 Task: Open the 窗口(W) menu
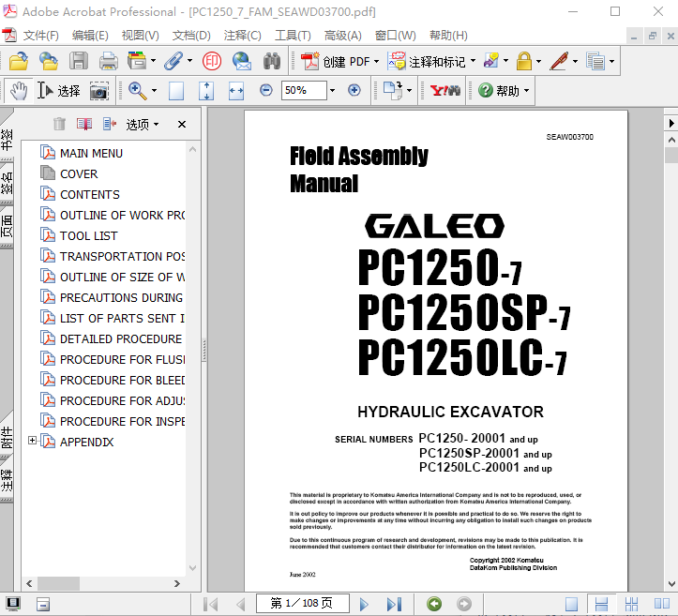[395, 36]
